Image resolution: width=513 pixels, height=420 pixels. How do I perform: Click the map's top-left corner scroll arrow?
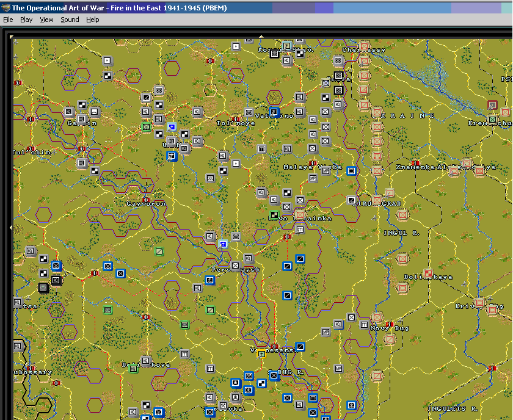12,37
